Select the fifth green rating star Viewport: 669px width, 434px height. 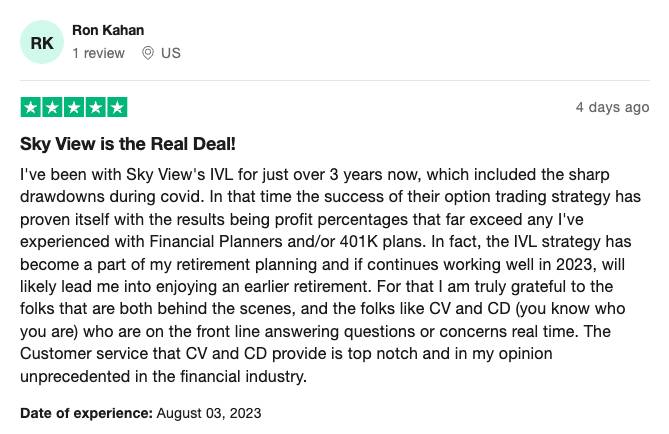[117, 107]
